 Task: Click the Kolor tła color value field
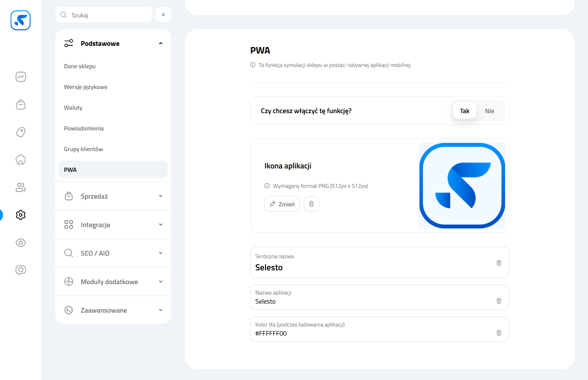(372, 333)
